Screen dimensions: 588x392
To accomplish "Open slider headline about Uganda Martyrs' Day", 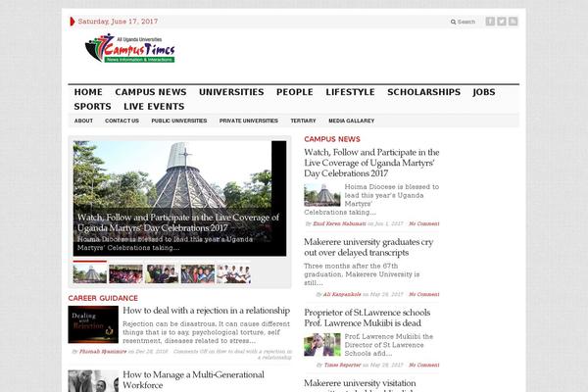I will point(178,222).
